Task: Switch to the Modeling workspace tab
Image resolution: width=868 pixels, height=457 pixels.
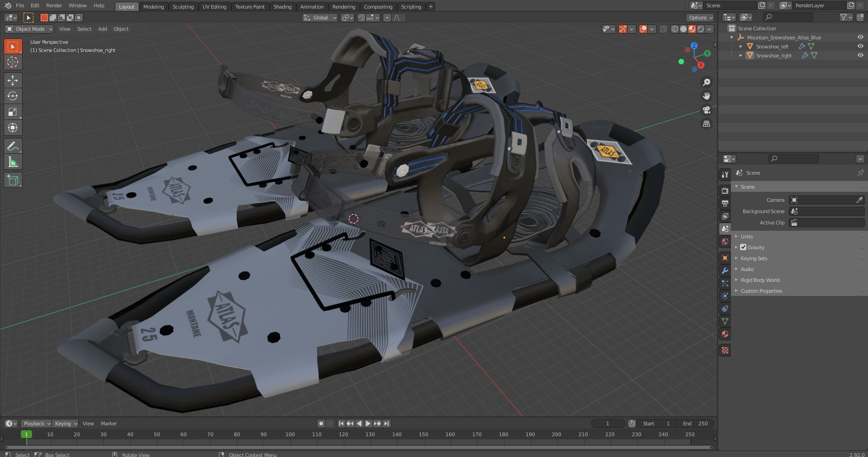Action: tap(153, 7)
